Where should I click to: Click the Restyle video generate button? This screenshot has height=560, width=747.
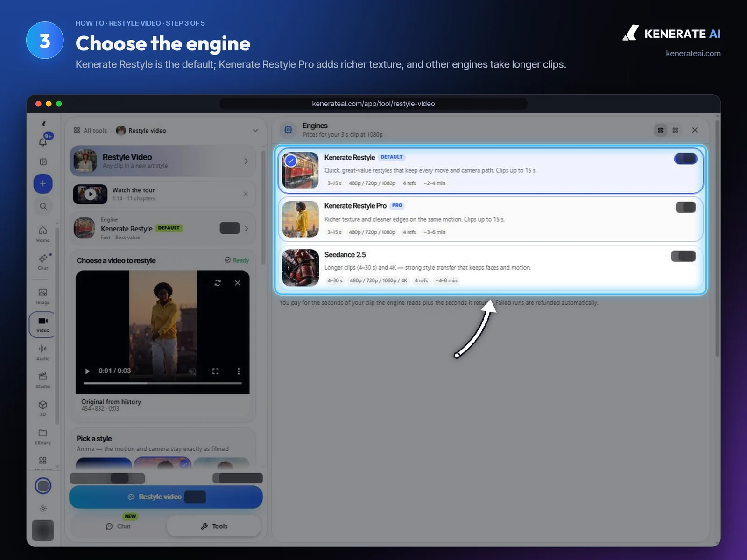tap(166, 497)
